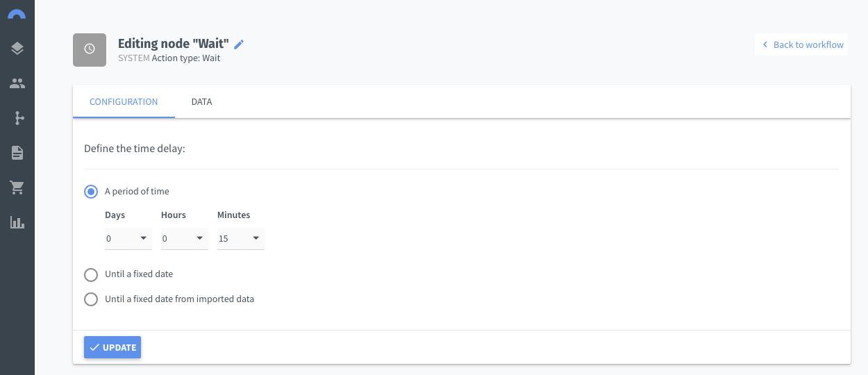Open the workflow branch icon in sidebar
The image size is (868, 375).
17,118
